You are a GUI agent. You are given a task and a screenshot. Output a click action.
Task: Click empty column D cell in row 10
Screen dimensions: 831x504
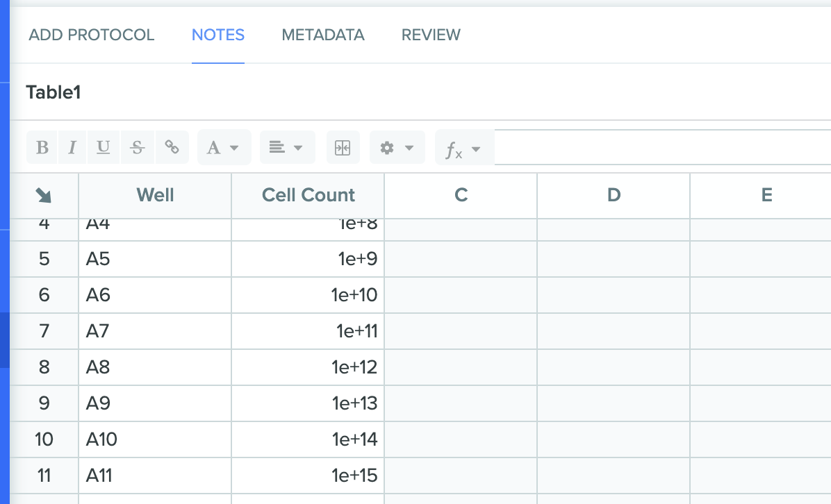[614, 439]
